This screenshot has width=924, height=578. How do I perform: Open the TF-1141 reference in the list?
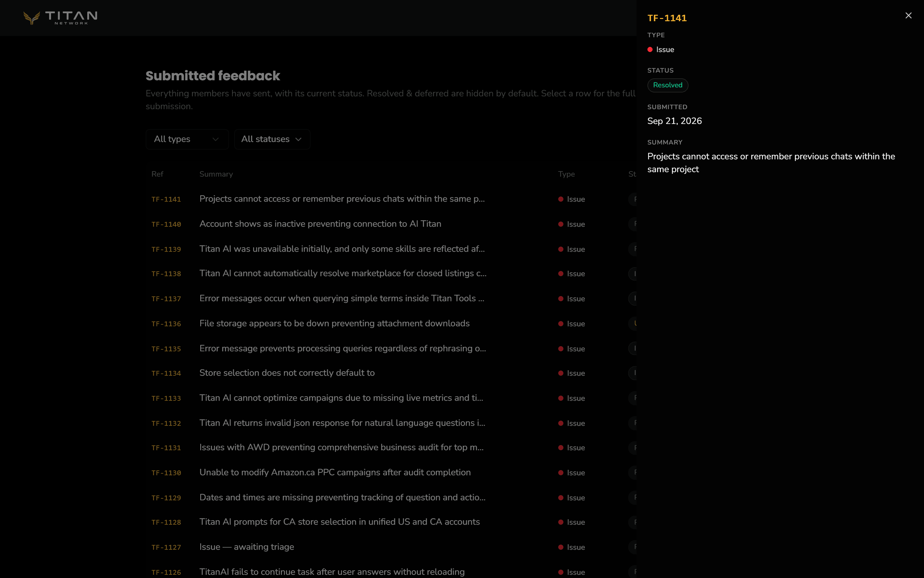pyautogui.click(x=166, y=199)
